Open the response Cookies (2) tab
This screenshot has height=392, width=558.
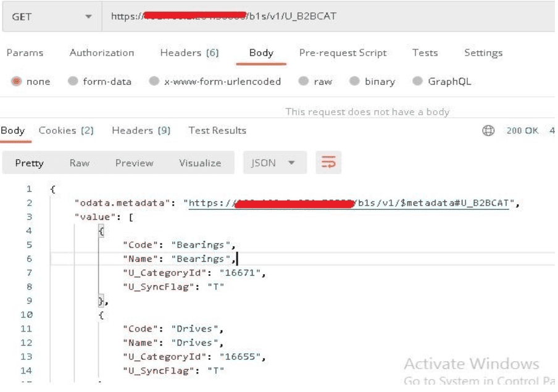pos(66,130)
